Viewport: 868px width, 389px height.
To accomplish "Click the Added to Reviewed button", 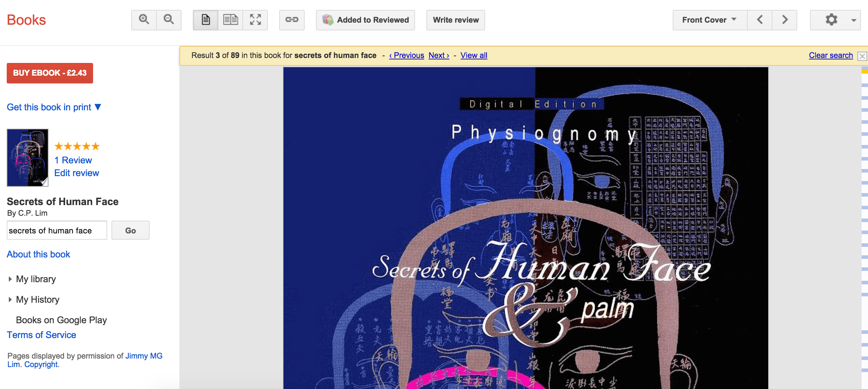I will [x=366, y=20].
